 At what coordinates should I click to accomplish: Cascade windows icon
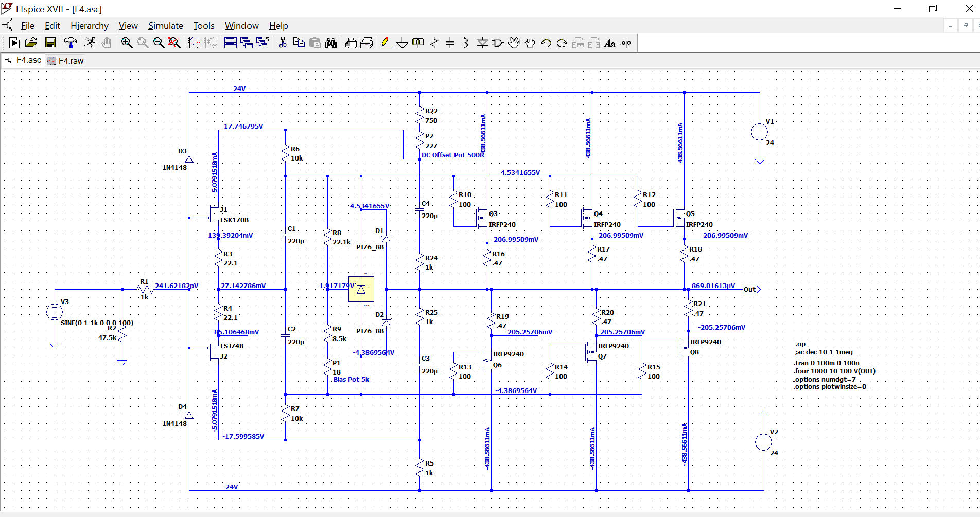pyautogui.click(x=247, y=43)
